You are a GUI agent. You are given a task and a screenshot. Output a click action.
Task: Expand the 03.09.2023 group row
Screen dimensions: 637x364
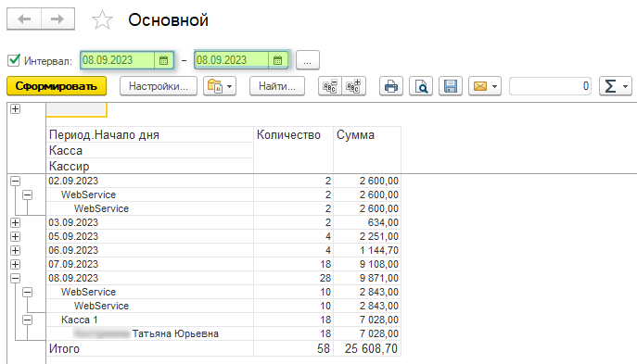(x=16, y=222)
